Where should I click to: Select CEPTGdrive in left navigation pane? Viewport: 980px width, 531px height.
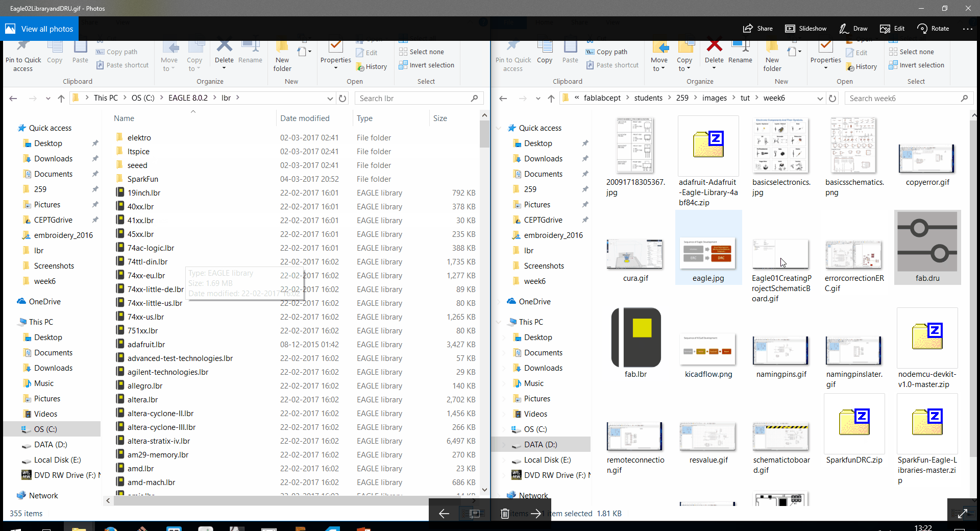tap(53, 220)
